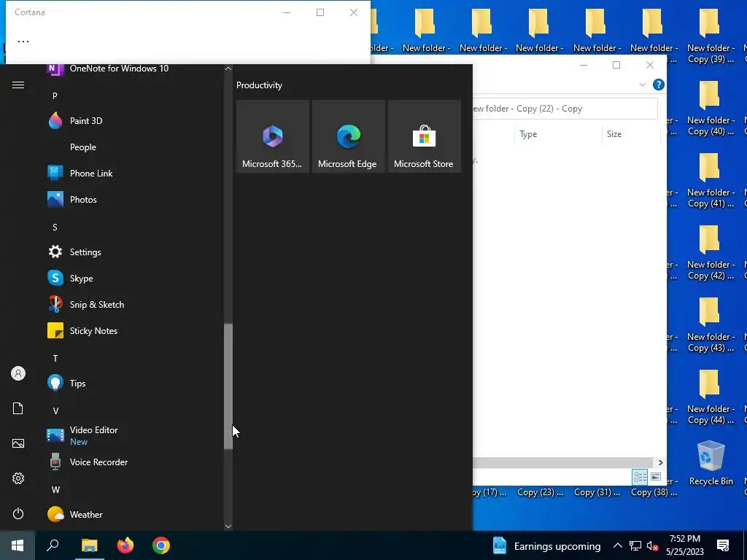
Task: Open Settings gear in Start sidebar
Action: [18, 478]
